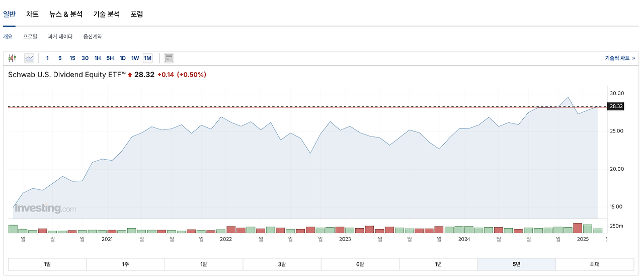The height and width of the screenshot is (276, 644).
Task: Open the 기술적 차트 link
Action: (620, 58)
